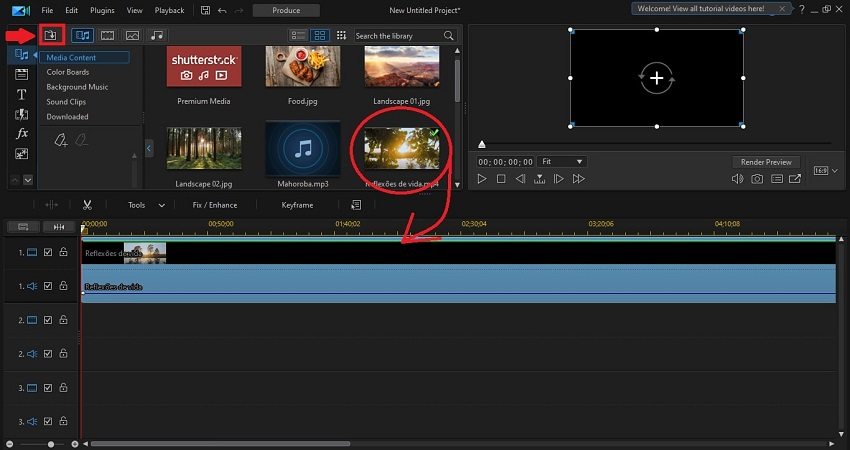Take a snapshot with the camera icon
Image resolution: width=850 pixels, height=450 pixels.
tap(757, 179)
